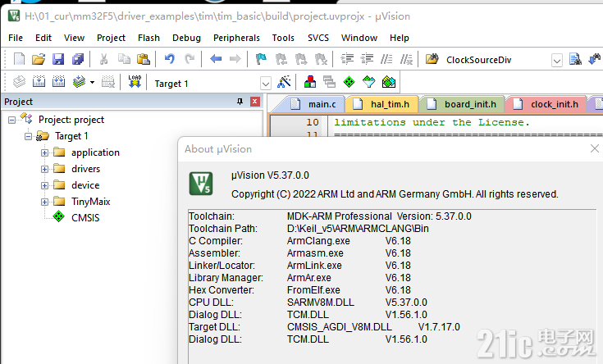Click the LOAD download to flash icon

tap(135, 82)
